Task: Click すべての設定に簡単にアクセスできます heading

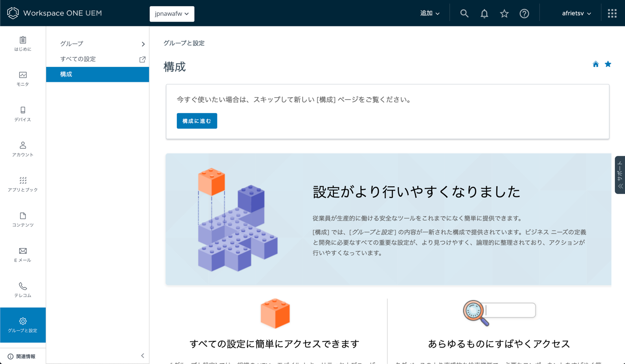Action: (275, 344)
